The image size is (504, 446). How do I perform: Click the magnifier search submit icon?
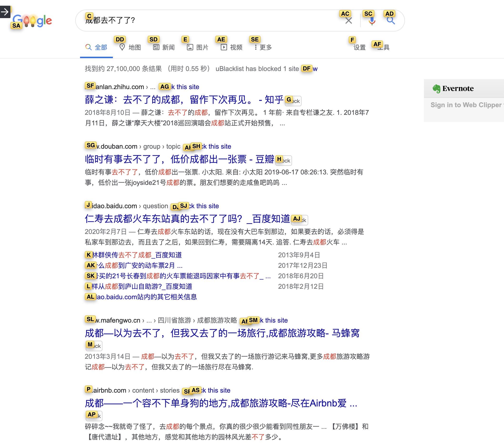(x=391, y=21)
